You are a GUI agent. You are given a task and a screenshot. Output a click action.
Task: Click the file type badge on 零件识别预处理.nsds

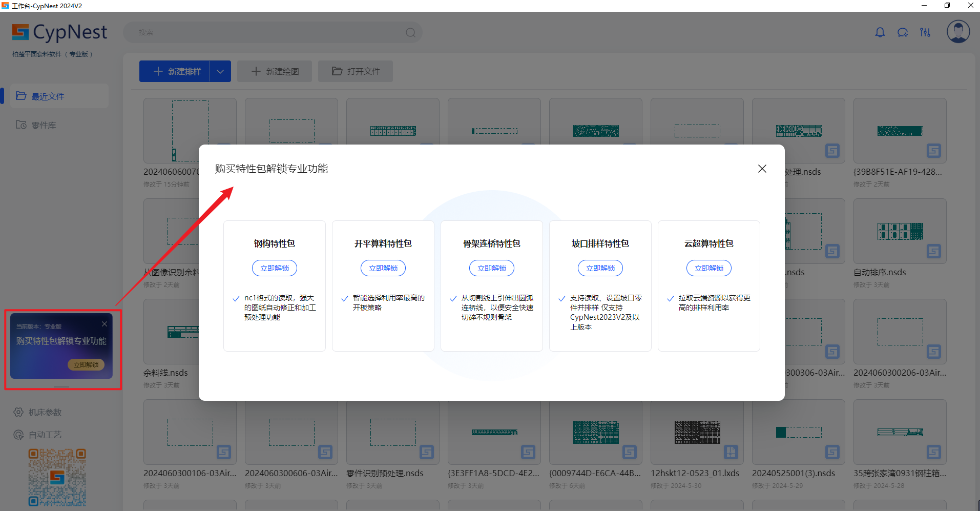427,452
